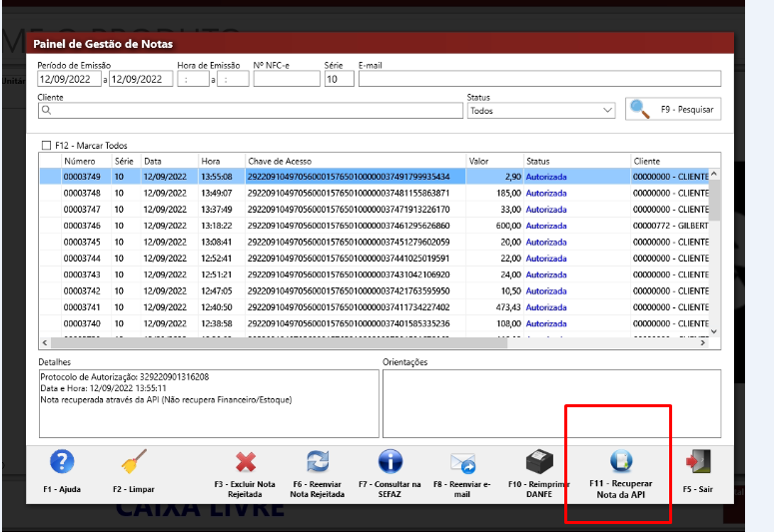Click the E-mail input field
774x532 pixels.
pyautogui.click(x=539, y=79)
